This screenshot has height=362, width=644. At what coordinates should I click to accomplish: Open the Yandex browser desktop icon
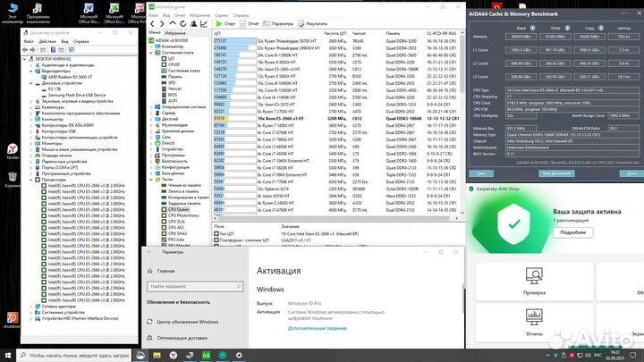tap(13, 151)
